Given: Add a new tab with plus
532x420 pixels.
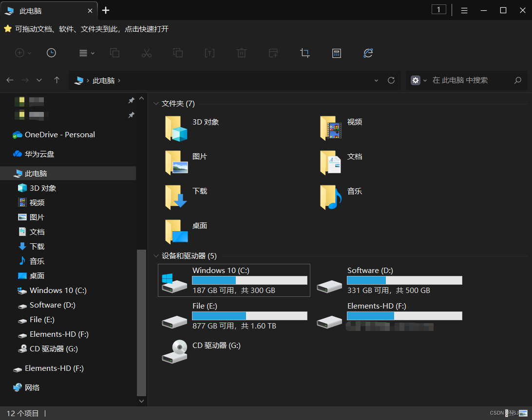Looking at the screenshot, I should pyautogui.click(x=106, y=11).
